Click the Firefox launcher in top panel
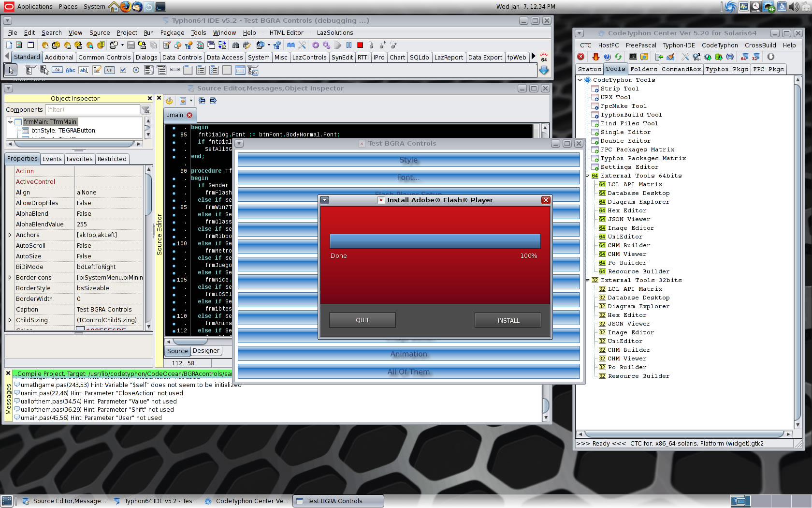The image size is (812, 508). 126,6
